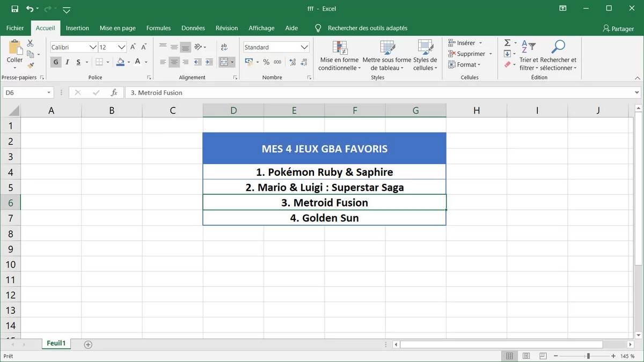
Task: Toggle align text right
Action: (x=185, y=62)
